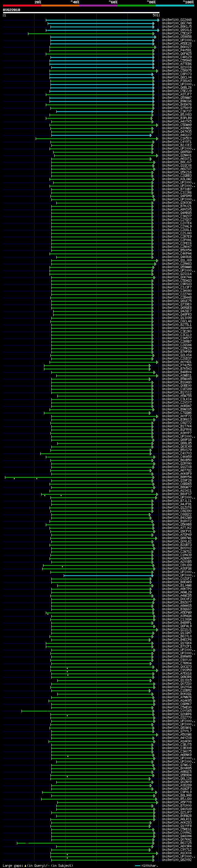Click the UniRef100_A3TJF7 label
The image size is (197, 868).
pos(176,94)
